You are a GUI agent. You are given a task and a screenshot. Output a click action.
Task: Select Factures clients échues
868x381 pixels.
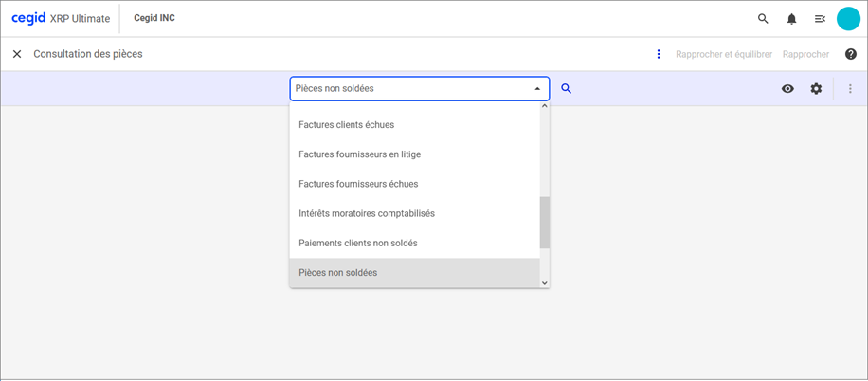(x=346, y=124)
